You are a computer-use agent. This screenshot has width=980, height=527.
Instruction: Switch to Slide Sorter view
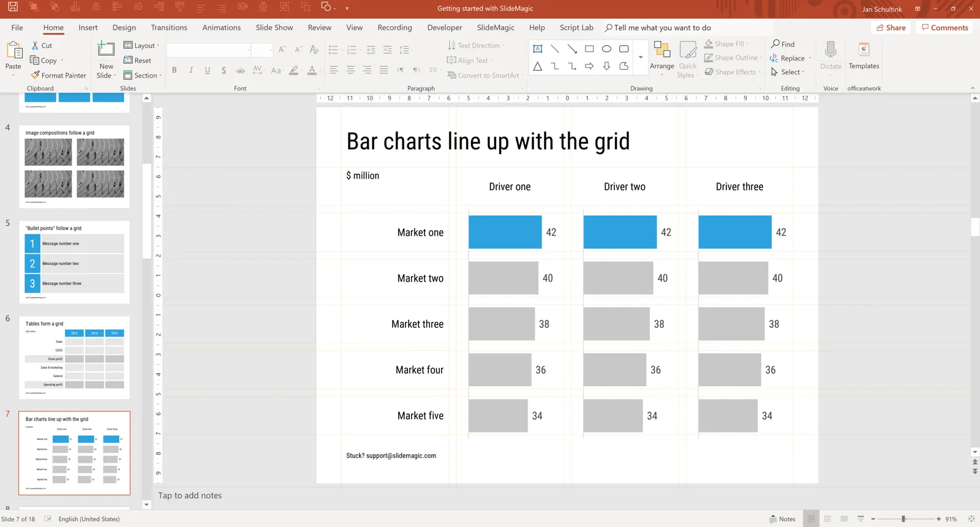(827, 519)
